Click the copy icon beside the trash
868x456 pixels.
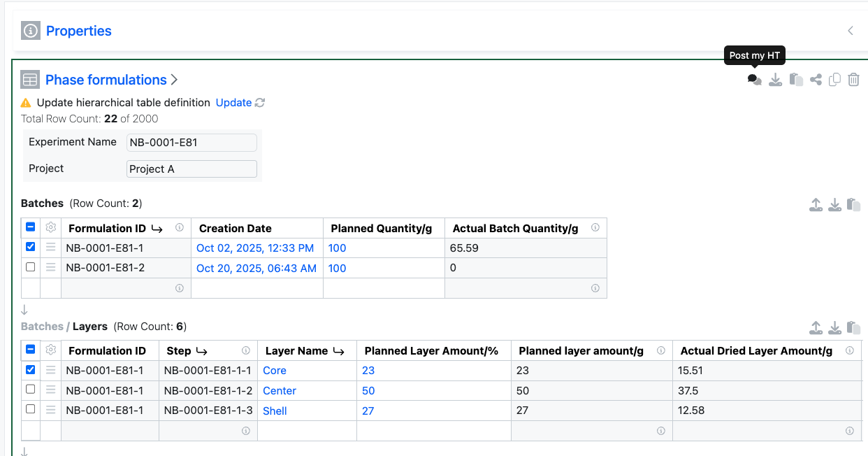click(834, 80)
